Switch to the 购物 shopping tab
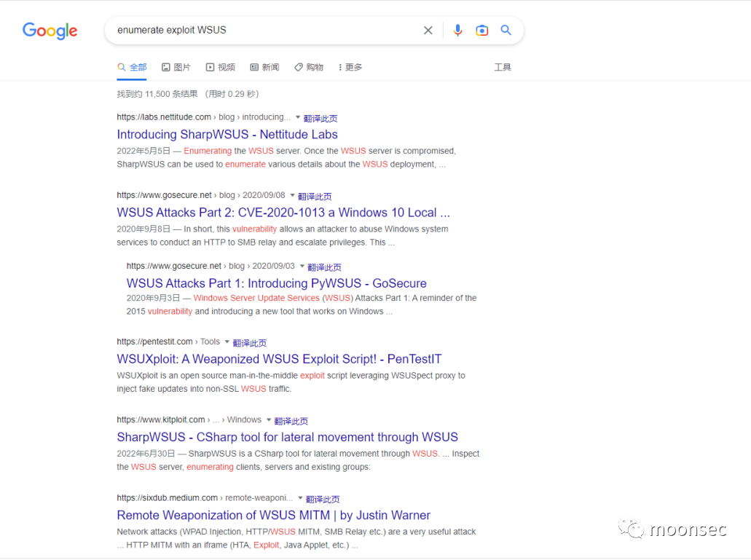 309,67
